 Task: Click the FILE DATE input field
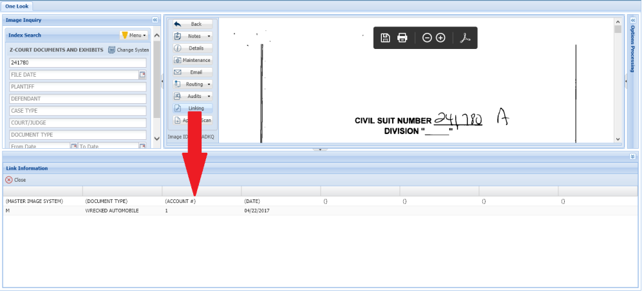pyautogui.click(x=74, y=75)
